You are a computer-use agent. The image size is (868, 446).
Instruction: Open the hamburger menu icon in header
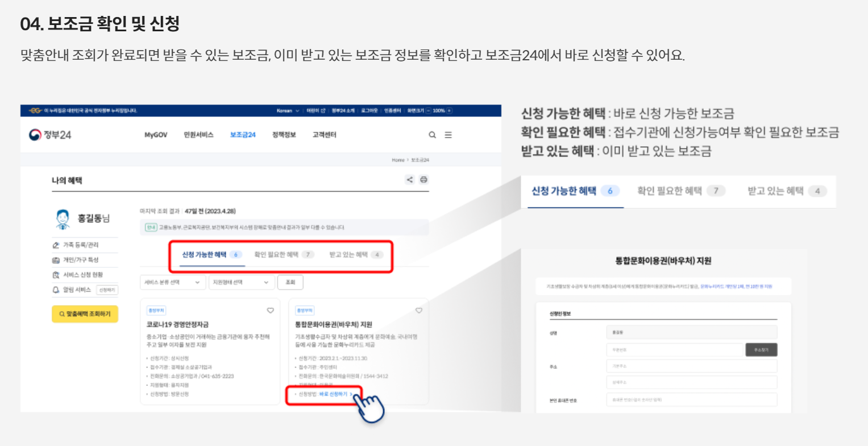point(448,135)
